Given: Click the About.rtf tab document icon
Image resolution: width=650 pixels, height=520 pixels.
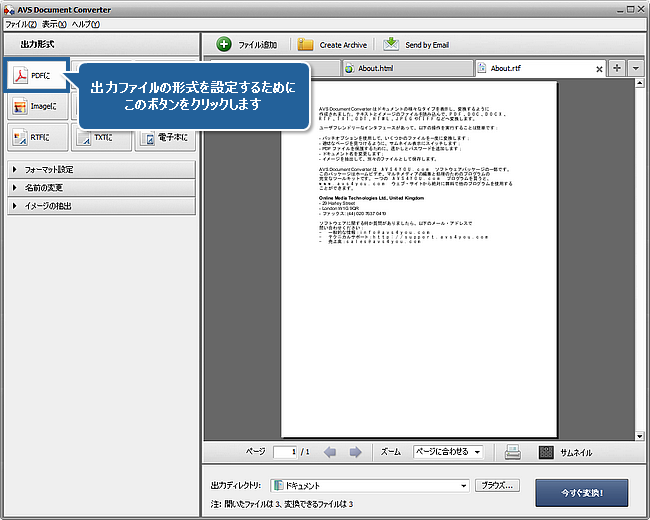Looking at the screenshot, I should pos(482,68).
